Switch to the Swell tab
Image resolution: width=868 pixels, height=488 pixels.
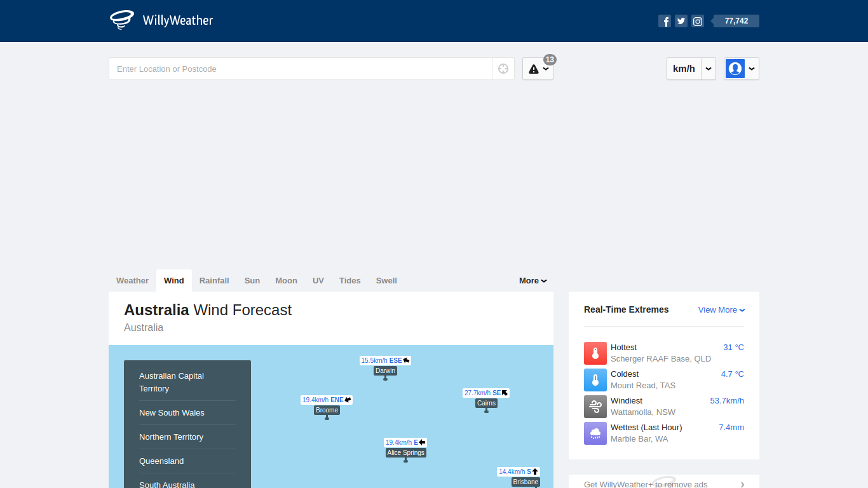(386, 280)
